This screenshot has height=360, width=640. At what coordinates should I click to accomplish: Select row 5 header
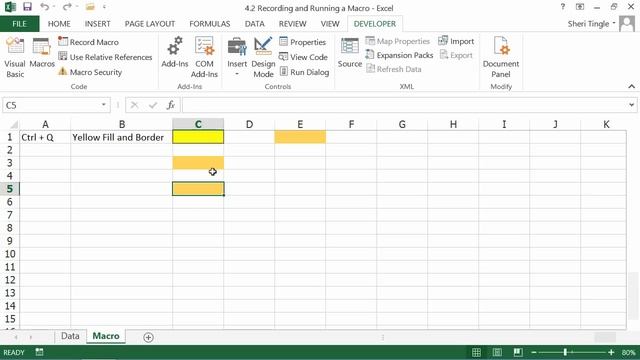[10, 189]
